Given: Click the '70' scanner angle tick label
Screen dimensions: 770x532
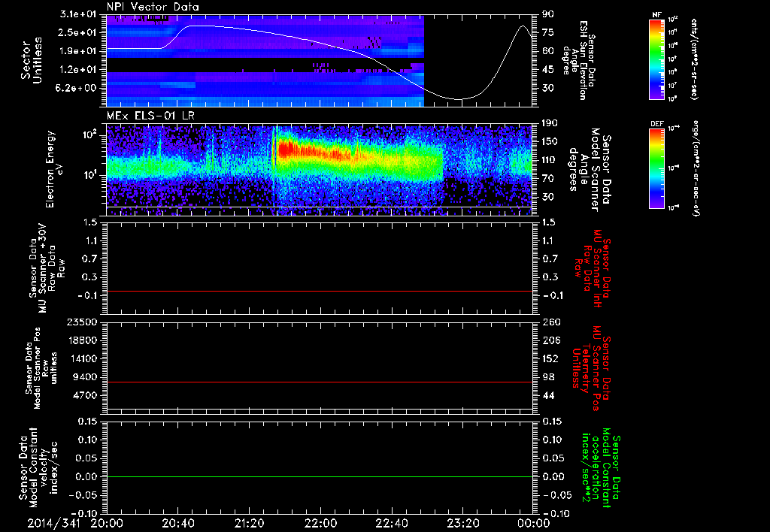Looking at the screenshot, I should pyautogui.click(x=547, y=179).
